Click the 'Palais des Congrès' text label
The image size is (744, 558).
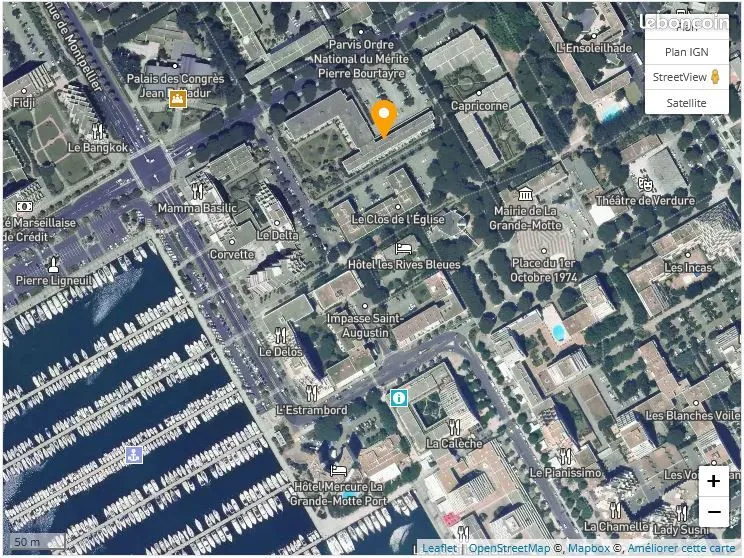[176, 79]
